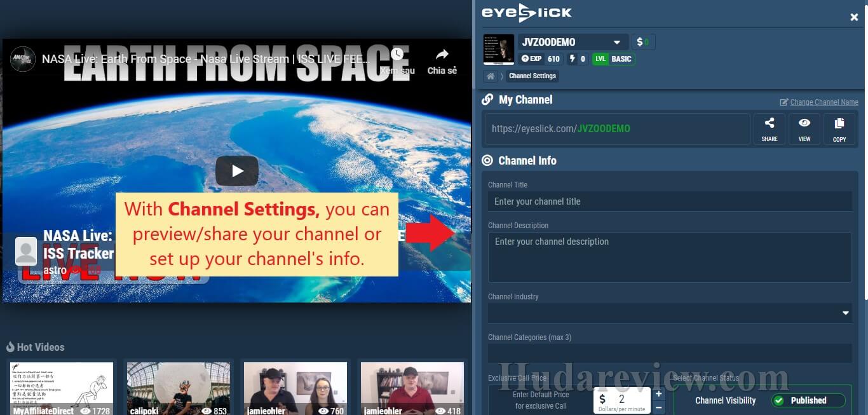Viewport: 868px width, 415px height.
Task: Click the eyeslick.com/JVZOODEMO channel URL field
Action: pyautogui.click(x=618, y=129)
